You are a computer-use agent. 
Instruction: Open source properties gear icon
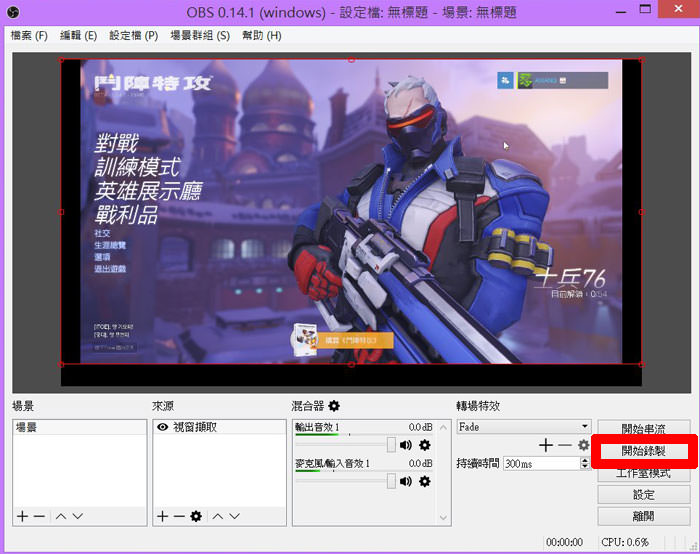[196, 517]
